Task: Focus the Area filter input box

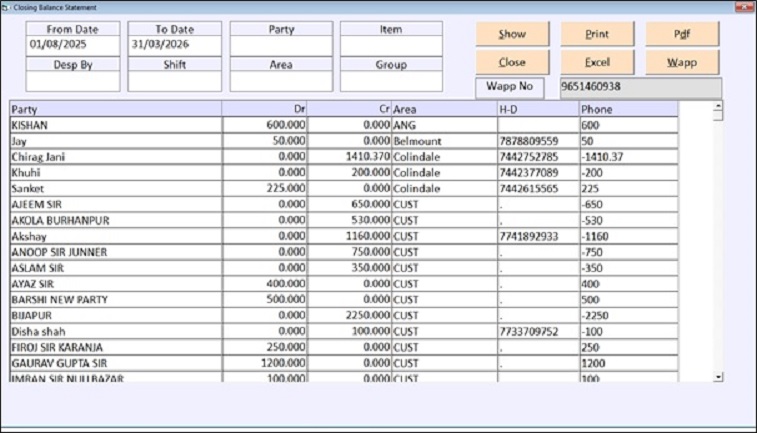Action: point(281,81)
